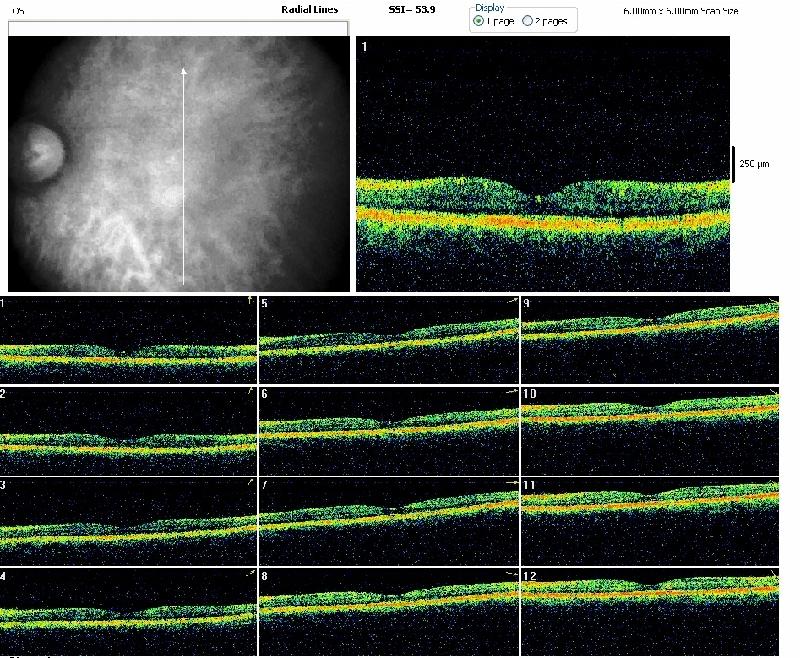Choose radial scan thumbnail number 12
This screenshot has width=800, height=658.
click(649, 611)
